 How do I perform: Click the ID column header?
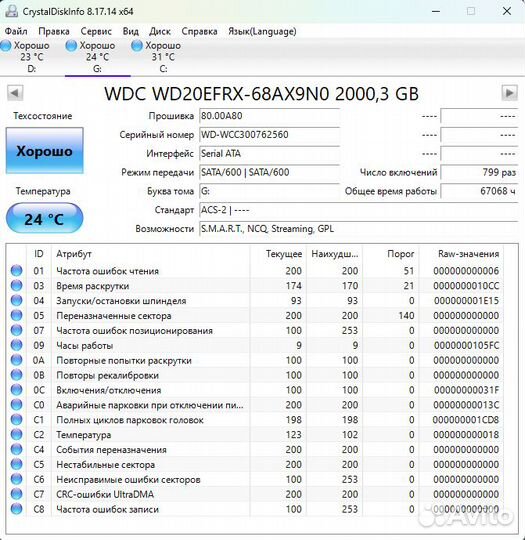pos(39,254)
